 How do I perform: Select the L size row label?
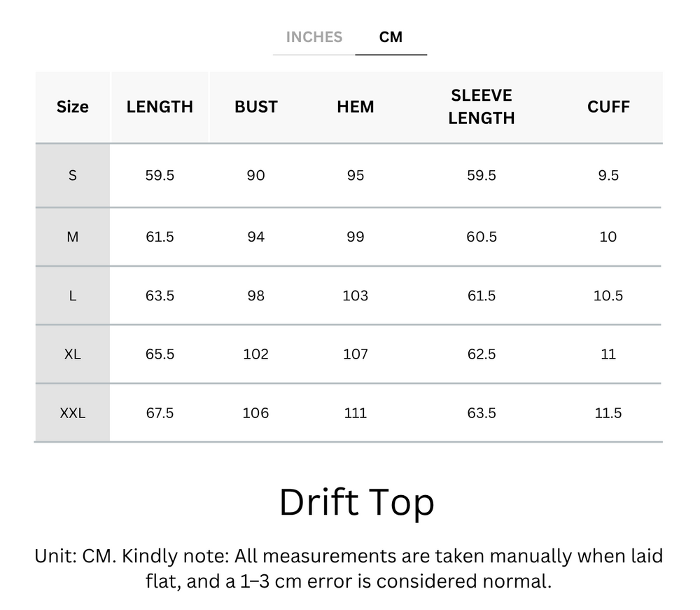(x=72, y=295)
